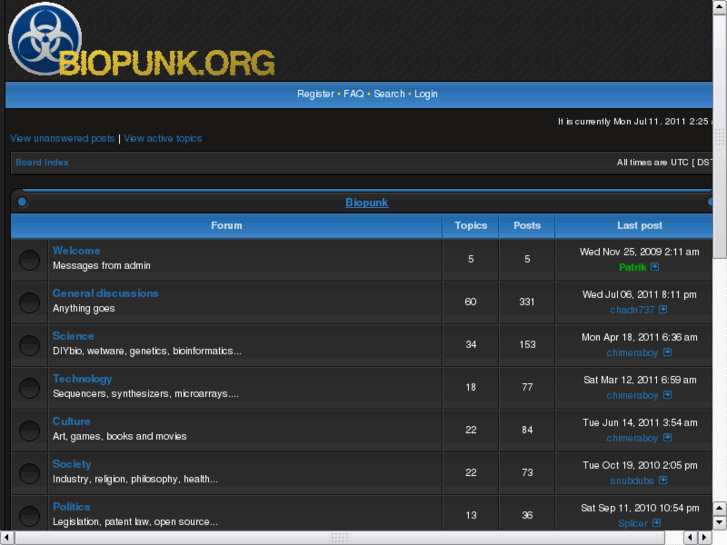Click the Posts column header

(527, 225)
